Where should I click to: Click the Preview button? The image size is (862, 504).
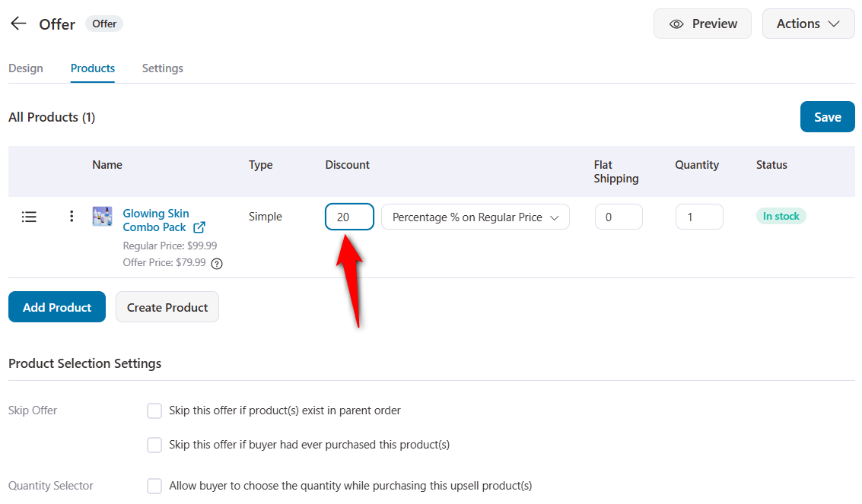pos(702,24)
